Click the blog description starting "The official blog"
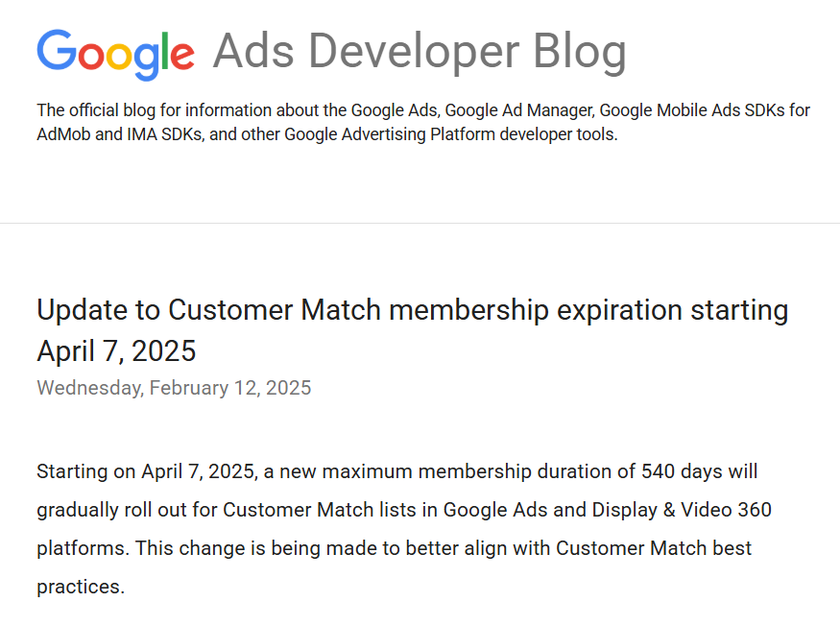This screenshot has width=840, height=626. point(422,122)
